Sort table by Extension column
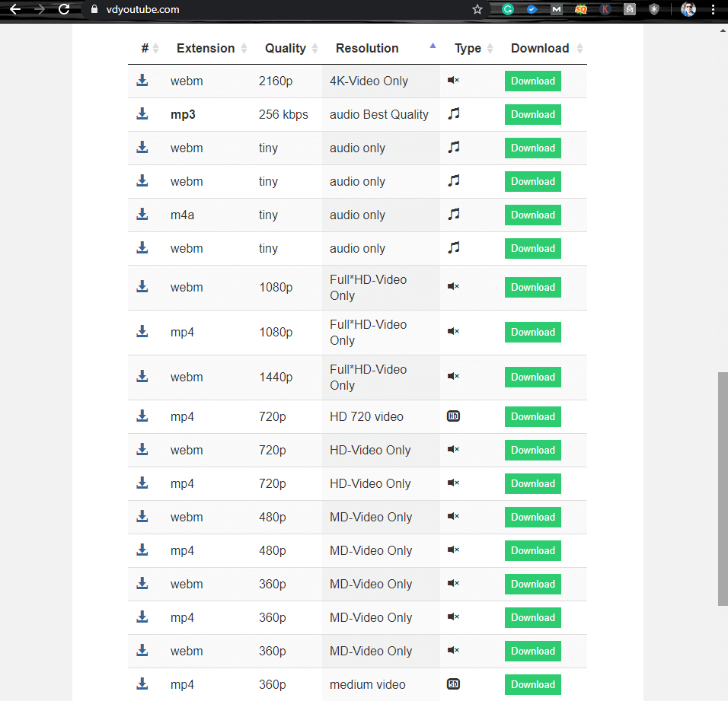728x701 pixels. (x=206, y=48)
